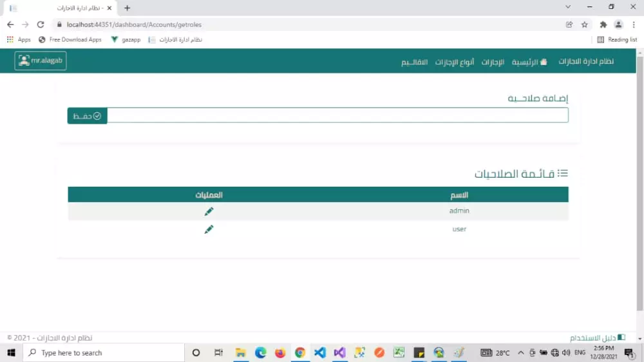Open a new browser tab
The height and width of the screenshot is (362, 644).
point(127,8)
